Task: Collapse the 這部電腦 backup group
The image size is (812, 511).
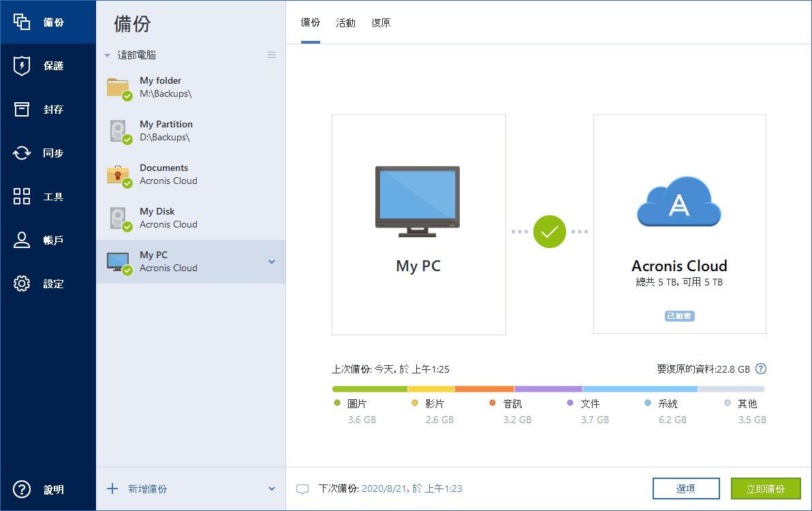Action: [107, 55]
